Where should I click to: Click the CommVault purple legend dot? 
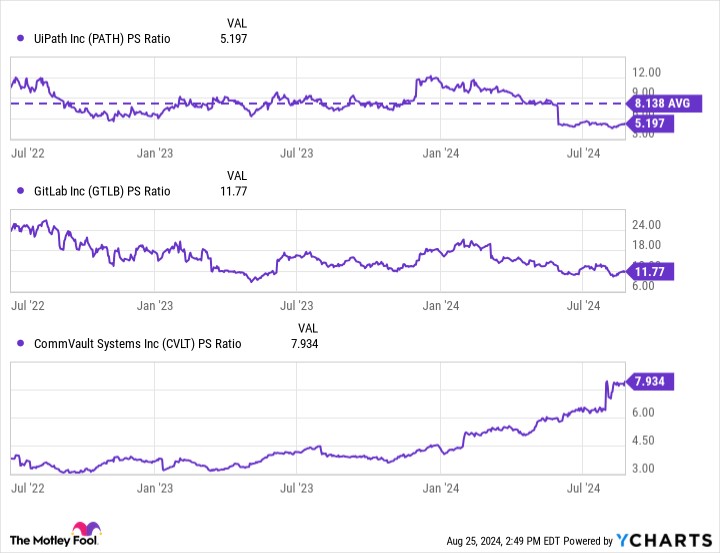(x=22, y=343)
